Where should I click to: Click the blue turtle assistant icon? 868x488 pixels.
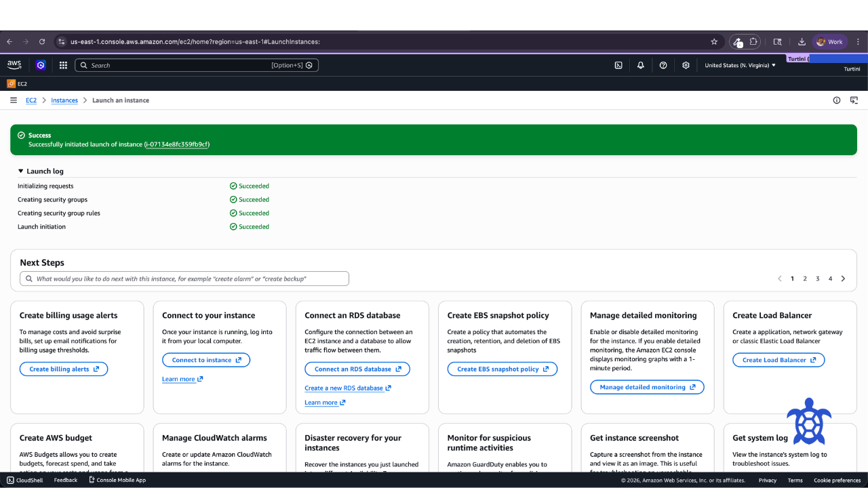tap(808, 421)
